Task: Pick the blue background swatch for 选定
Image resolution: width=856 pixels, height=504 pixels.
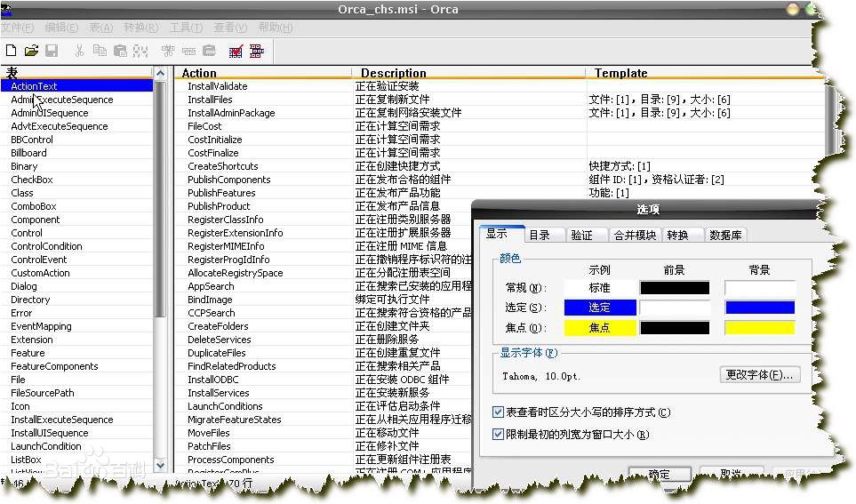Action: tap(759, 308)
